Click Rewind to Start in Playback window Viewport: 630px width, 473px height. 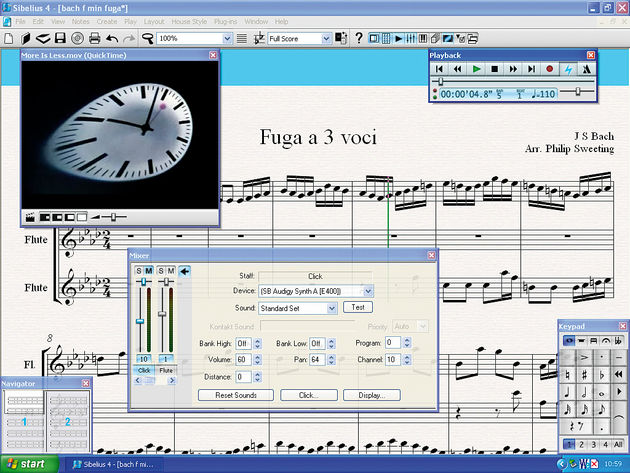coord(439,69)
